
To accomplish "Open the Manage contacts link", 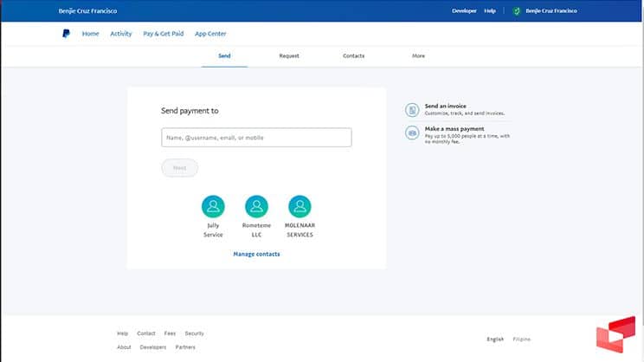I will [256, 254].
